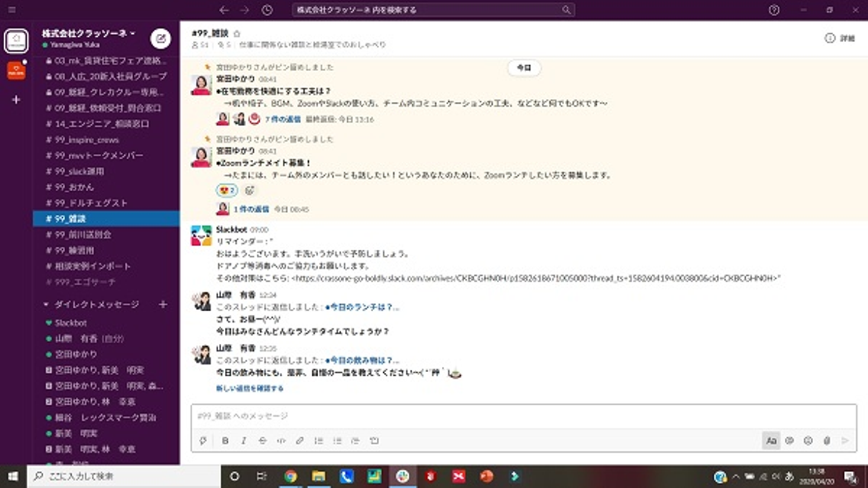
Task: Open the 相談実例インポート channel
Action: (x=106, y=266)
